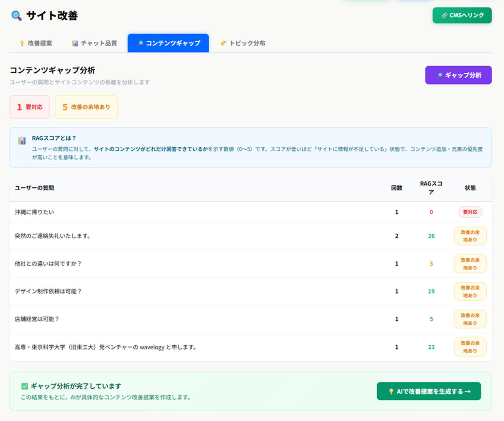This screenshot has height=421, width=504.
Task: Click AIで改善提案を生成する button
Action: [429, 391]
